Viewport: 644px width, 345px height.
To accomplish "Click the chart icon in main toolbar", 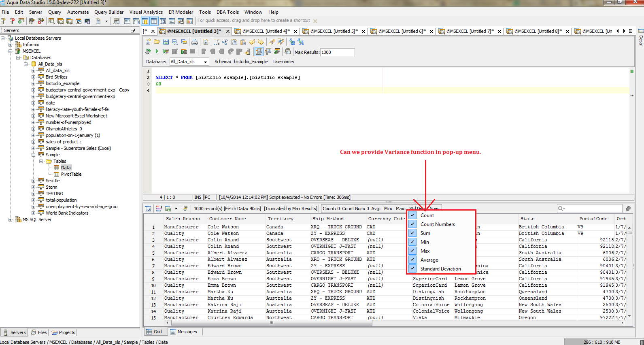I will 189,21.
